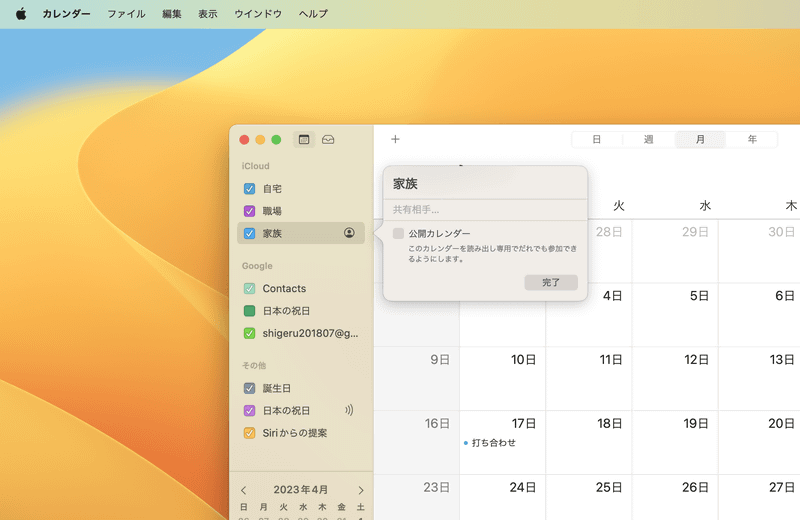Close the Calendar window with red button
This screenshot has width=800, height=520.
pyautogui.click(x=244, y=140)
